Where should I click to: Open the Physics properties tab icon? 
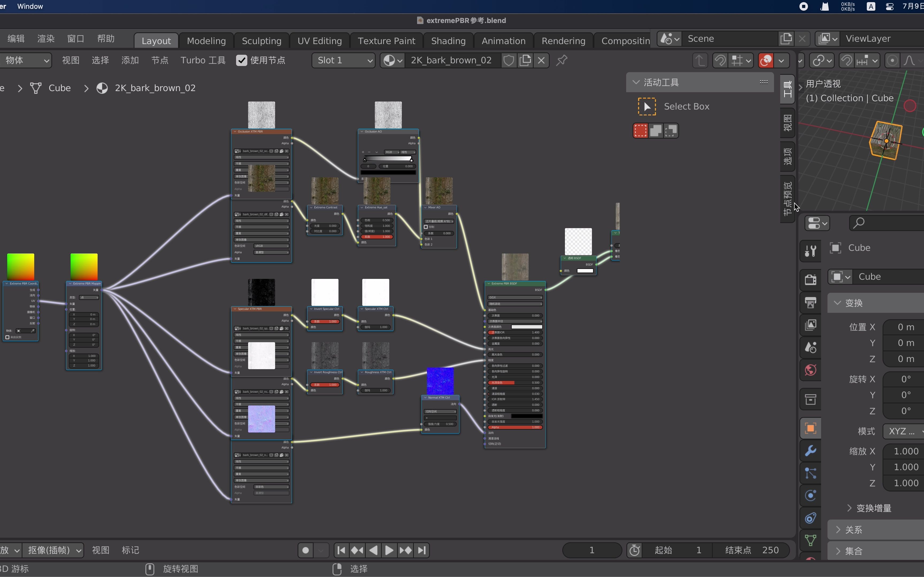click(810, 495)
